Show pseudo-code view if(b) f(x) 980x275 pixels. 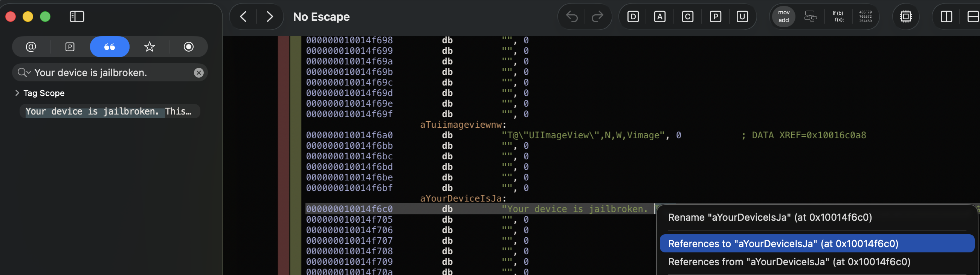click(838, 17)
